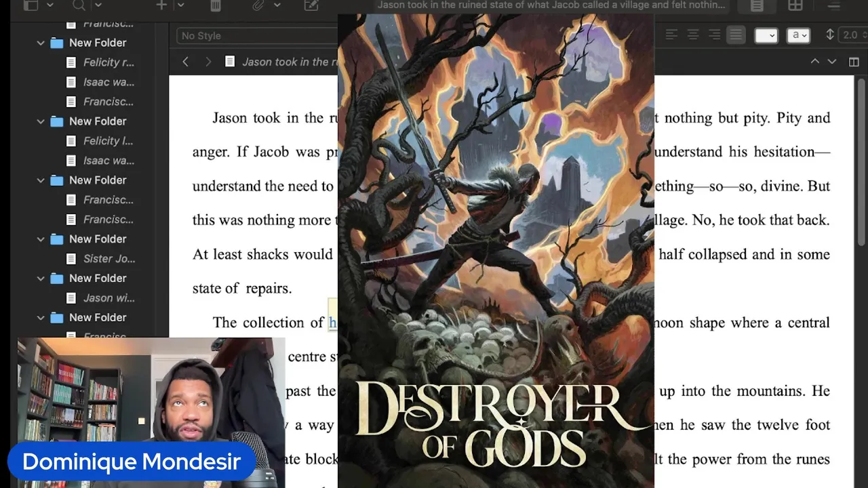The image size is (868, 488).
Task: Center align the text
Action: [693, 35]
